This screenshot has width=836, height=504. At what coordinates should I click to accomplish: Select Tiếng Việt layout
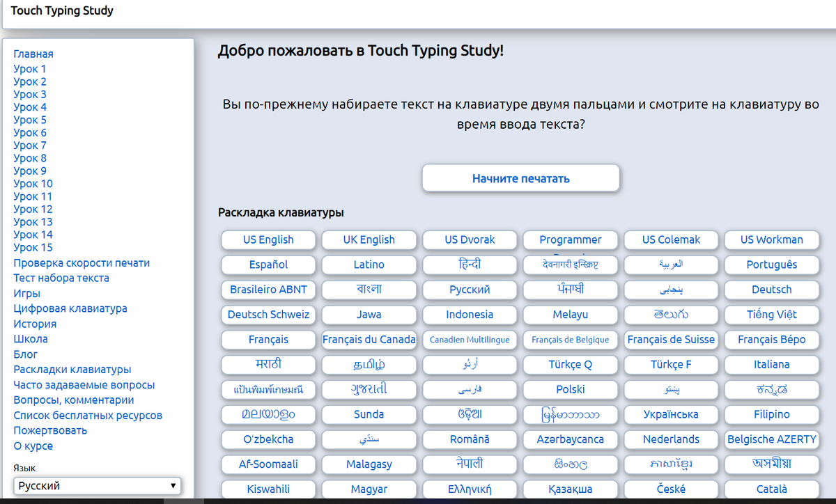coord(771,315)
